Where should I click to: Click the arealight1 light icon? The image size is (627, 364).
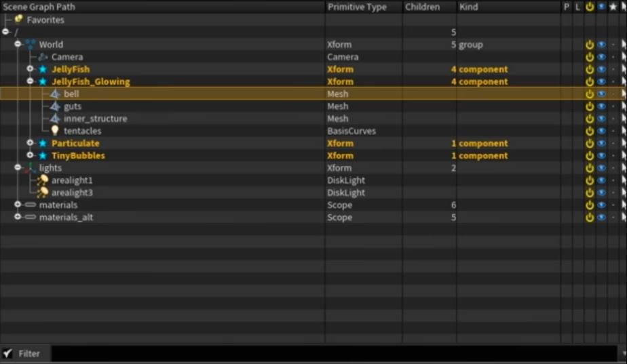[42, 180]
